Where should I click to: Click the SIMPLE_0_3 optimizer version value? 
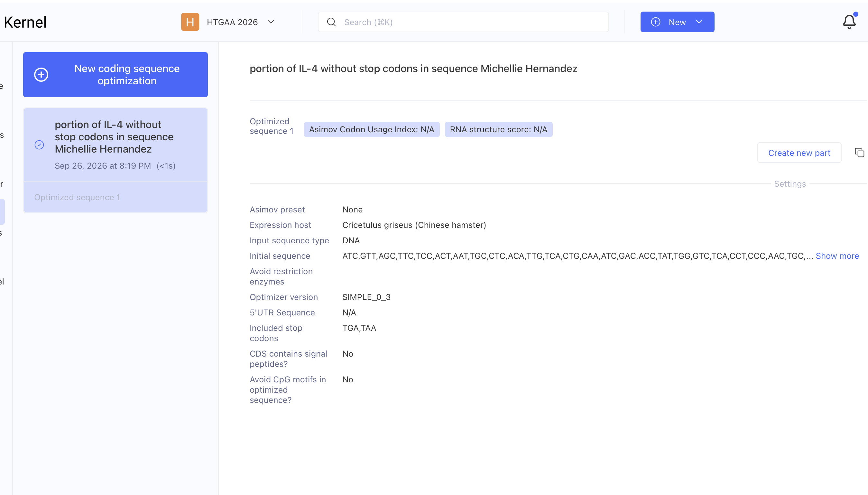pyautogui.click(x=366, y=297)
